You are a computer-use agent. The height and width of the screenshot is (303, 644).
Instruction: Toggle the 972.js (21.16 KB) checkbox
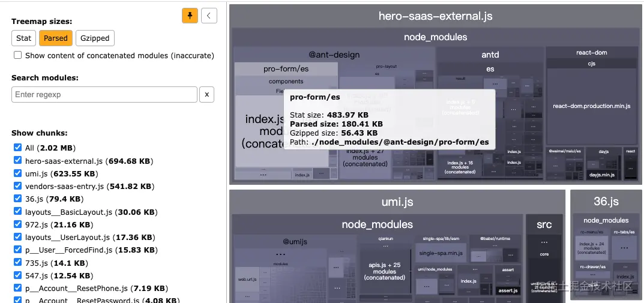click(x=17, y=224)
